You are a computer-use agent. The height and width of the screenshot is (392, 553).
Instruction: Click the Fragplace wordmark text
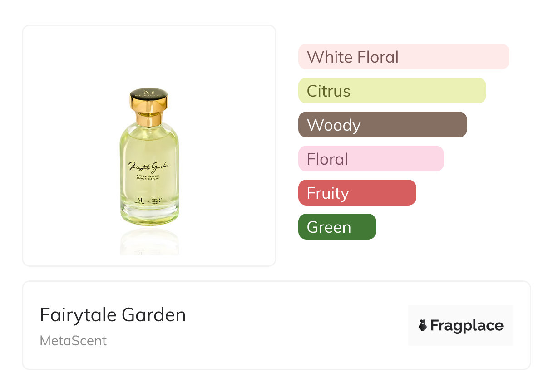(x=466, y=325)
